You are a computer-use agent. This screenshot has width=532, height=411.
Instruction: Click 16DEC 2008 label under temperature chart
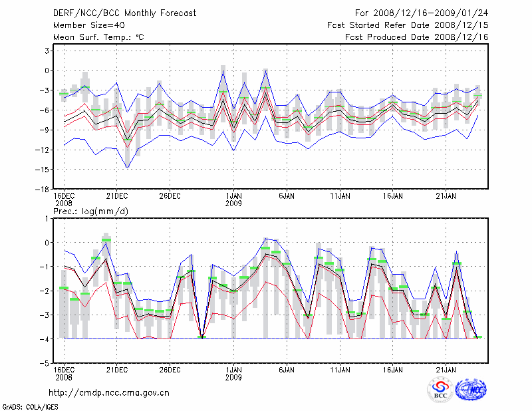coord(64,199)
